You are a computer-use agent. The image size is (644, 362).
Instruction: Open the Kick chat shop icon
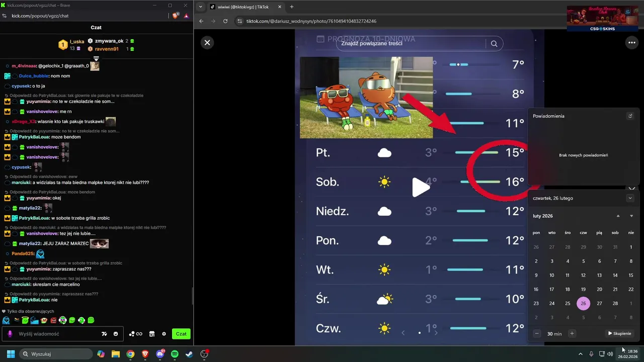click(152, 334)
